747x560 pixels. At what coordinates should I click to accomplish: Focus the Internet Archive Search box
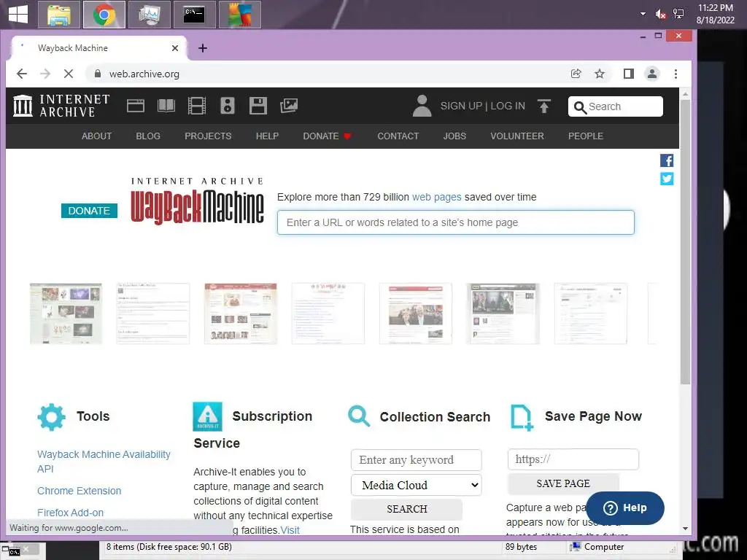[x=615, y=106]
